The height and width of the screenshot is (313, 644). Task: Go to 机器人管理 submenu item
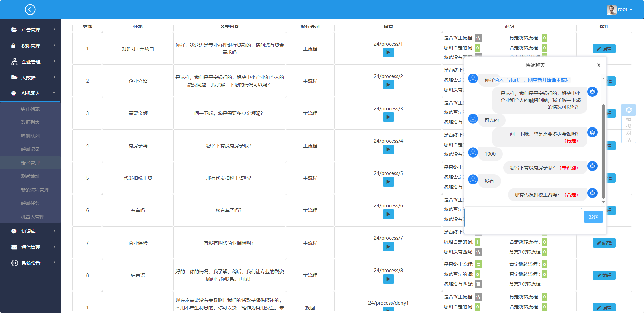pos(32,217)
